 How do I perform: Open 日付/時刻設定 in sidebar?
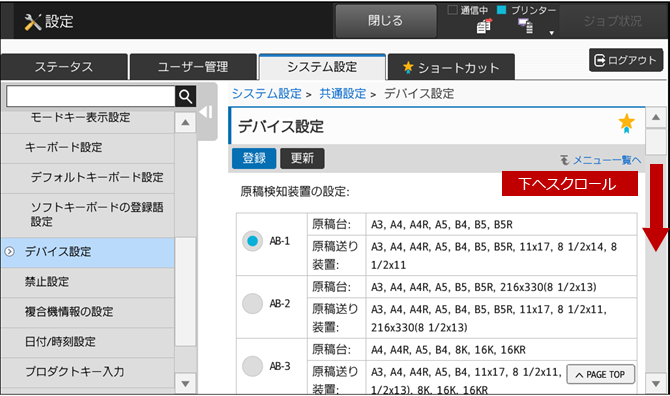88,342
